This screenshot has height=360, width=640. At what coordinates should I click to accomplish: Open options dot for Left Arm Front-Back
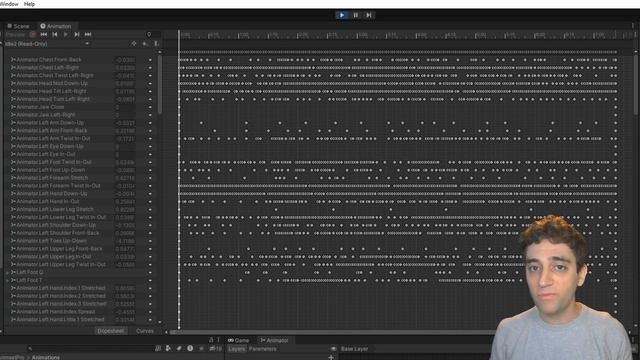point(150,131)
